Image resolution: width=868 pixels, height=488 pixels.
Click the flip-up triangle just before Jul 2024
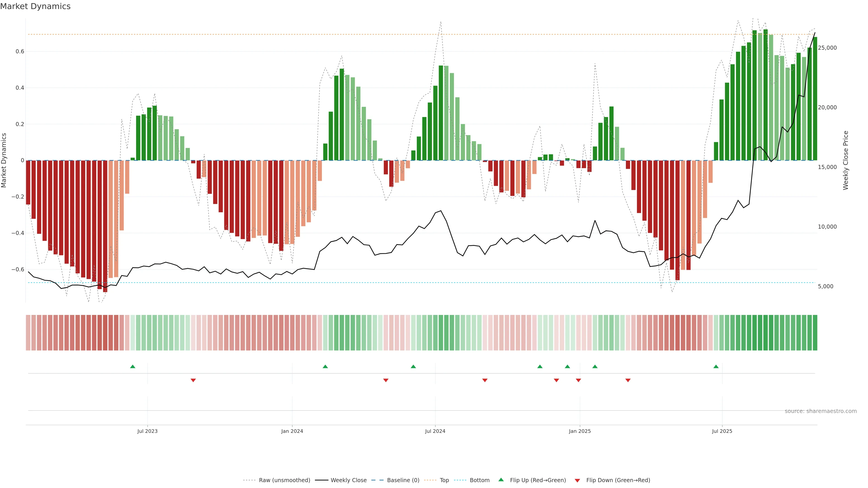pos(413,366)
